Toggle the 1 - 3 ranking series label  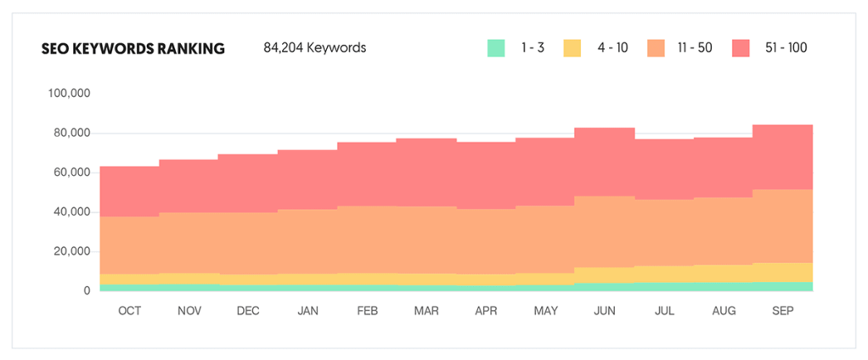532,48
